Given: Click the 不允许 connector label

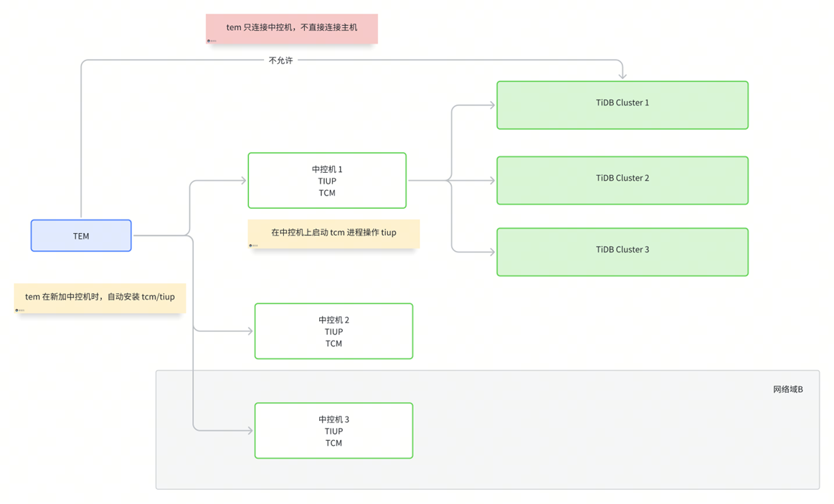Looking at the screenshot, I should (280, 61).
